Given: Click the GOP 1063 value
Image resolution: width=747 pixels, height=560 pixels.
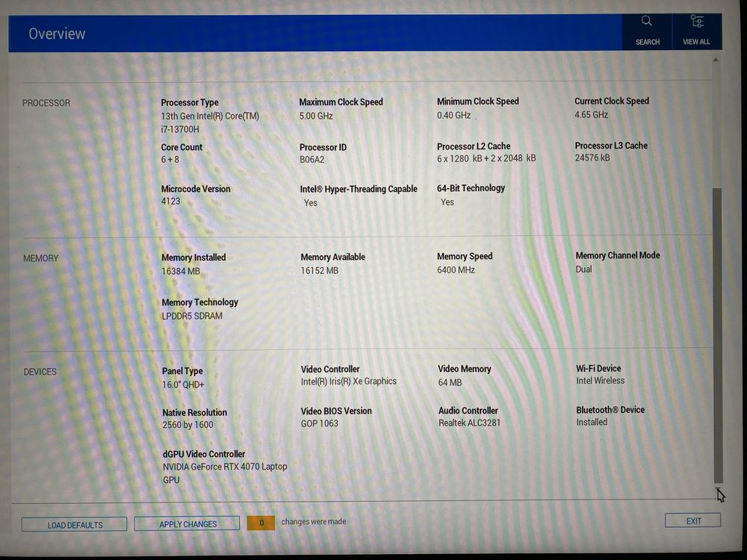Looking at the screenshot, I should [x=319, y=423].
